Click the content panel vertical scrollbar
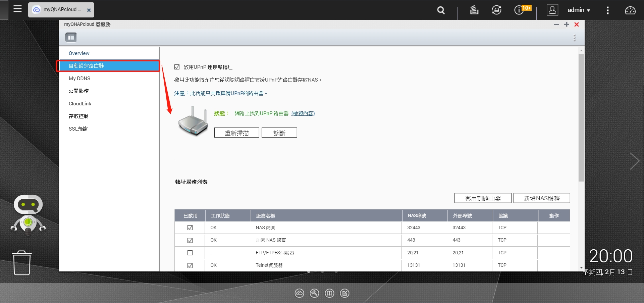644x303 pixels. point(581,117)
